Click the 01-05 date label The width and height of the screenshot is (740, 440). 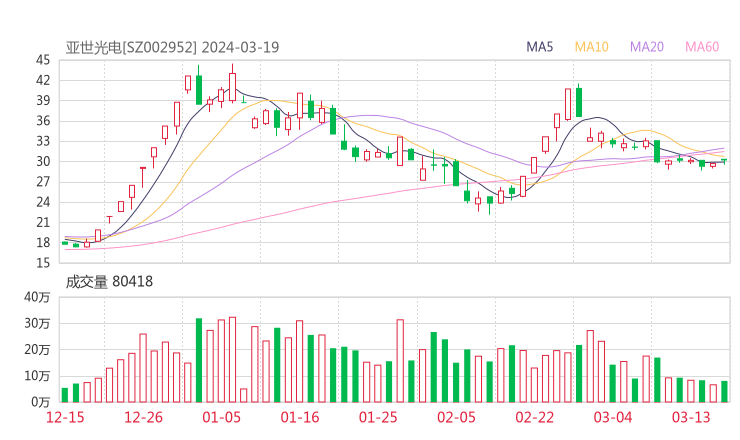[221, 417]
